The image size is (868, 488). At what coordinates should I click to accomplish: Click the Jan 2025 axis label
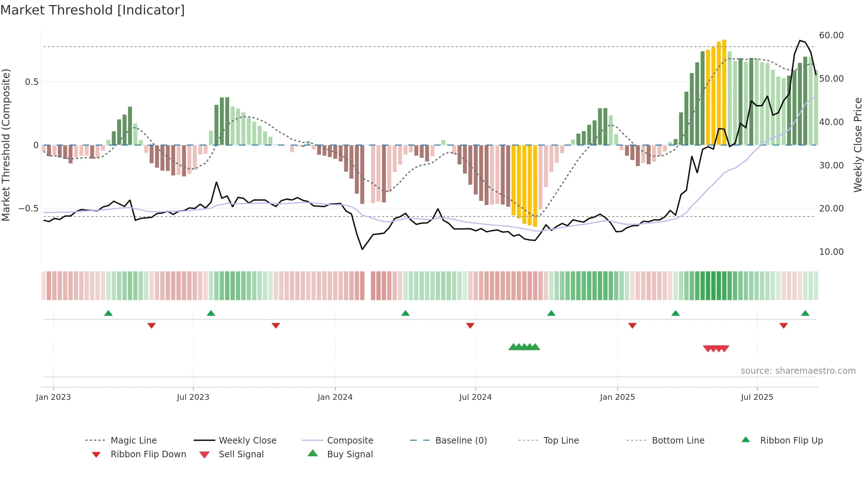(618, 397)
